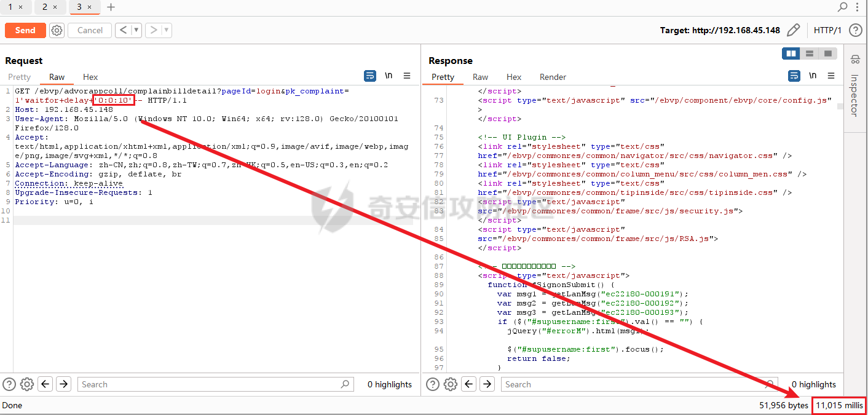Toggle word wrap icon in Response panel
This screenshot has height=415, width=868.
[794, 76]
